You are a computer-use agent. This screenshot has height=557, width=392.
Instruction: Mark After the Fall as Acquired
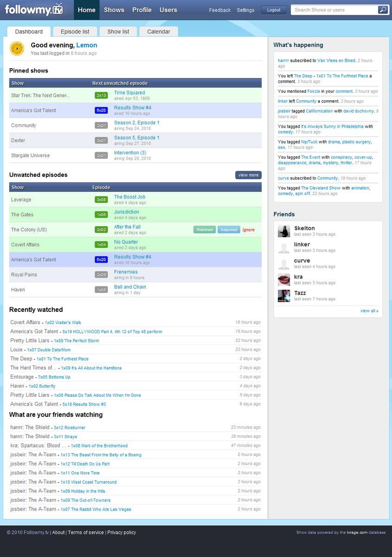229,230
